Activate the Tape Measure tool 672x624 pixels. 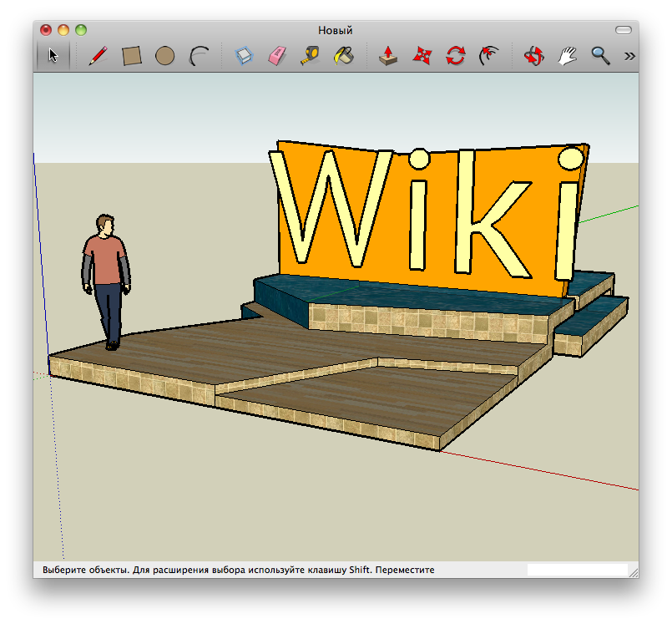pos(311,56)
